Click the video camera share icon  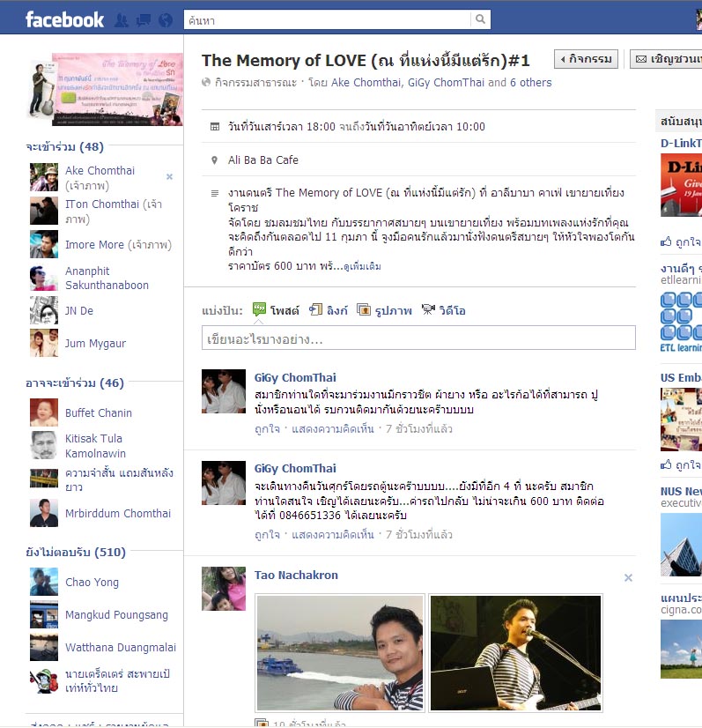(x=428, y=309)
